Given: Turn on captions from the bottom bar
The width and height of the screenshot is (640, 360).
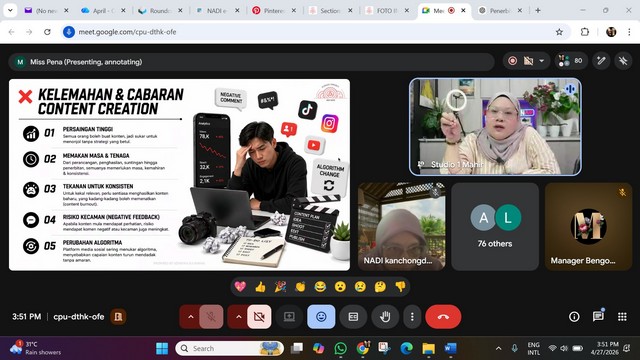Looking at the screenshot, I should point(353,317).
